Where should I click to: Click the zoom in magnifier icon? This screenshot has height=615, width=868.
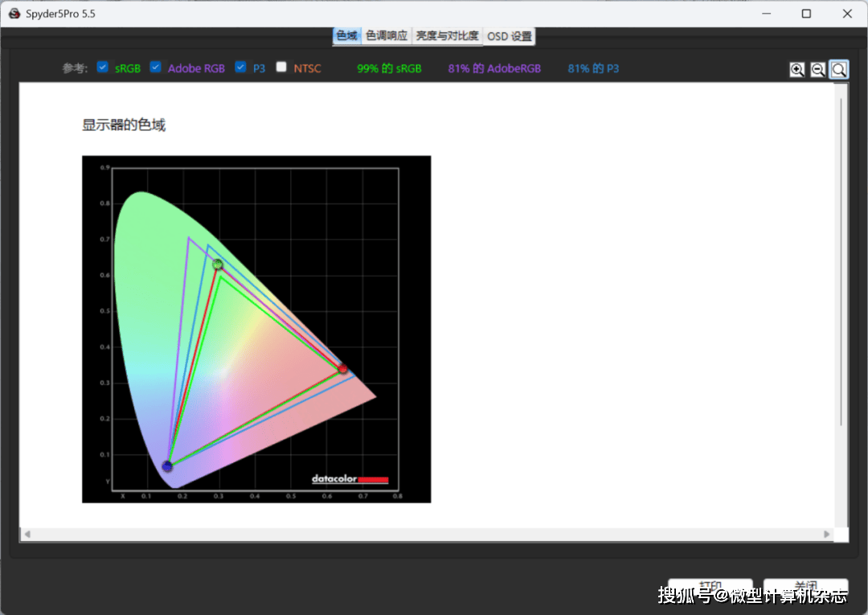pos(796,69)
